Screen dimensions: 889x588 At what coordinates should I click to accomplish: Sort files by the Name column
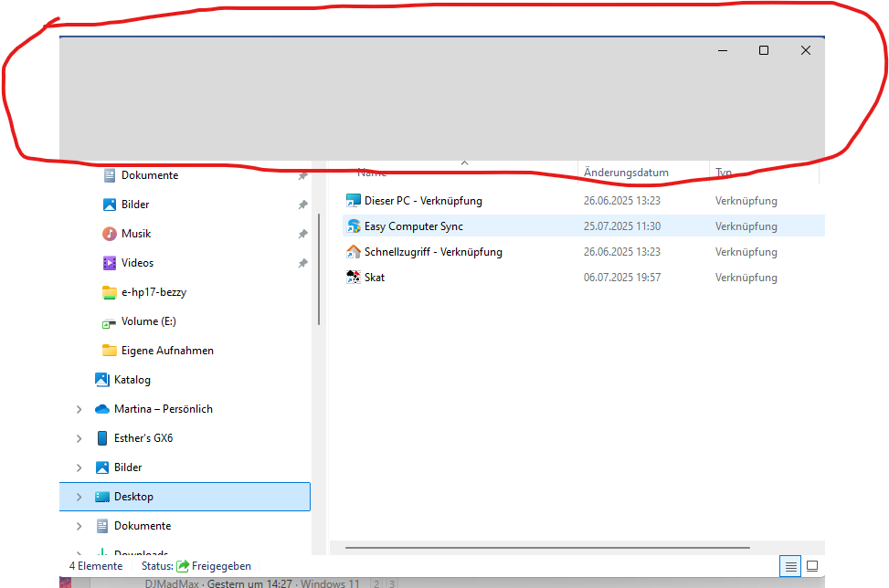click(372, 172)
